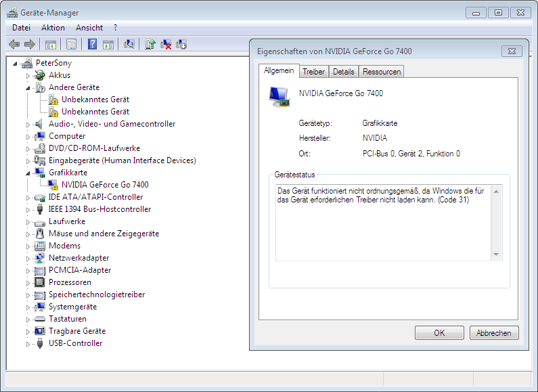538x392 pixels.
Task: Open the Aktion menu
Action: point(53,28)
